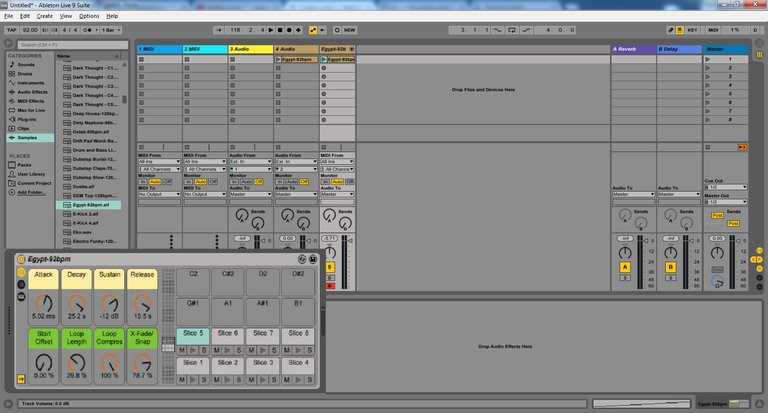Click the Session Record circle button
Image resolution: width=768 pixels, height=413 pixels.
pyautogui.click(x=337, y=30)
